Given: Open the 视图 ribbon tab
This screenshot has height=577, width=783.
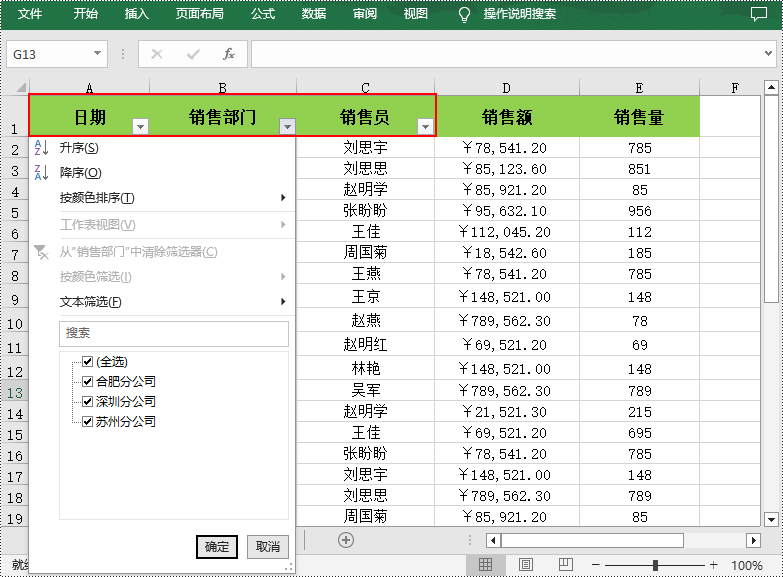Looking at the screenshot, I should click(416, 14).
